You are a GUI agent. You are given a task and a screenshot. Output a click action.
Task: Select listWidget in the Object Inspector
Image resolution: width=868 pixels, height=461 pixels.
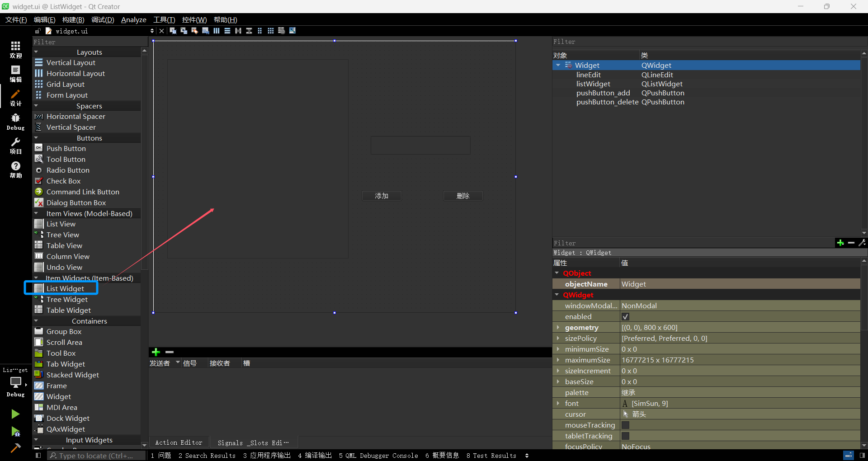[x=593, y=84]
